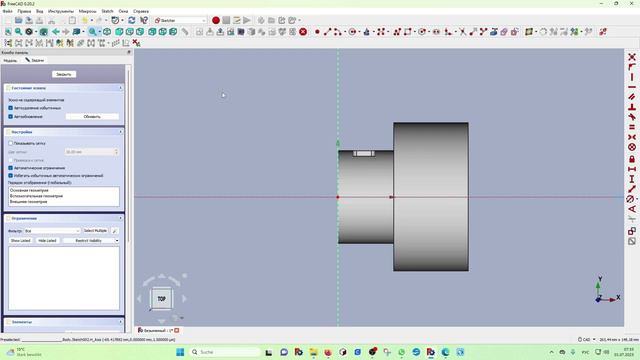Viewport: 640px width, 360px height.
Task: Enable the Show grid checkbox
Action: [x=11, y=143]
